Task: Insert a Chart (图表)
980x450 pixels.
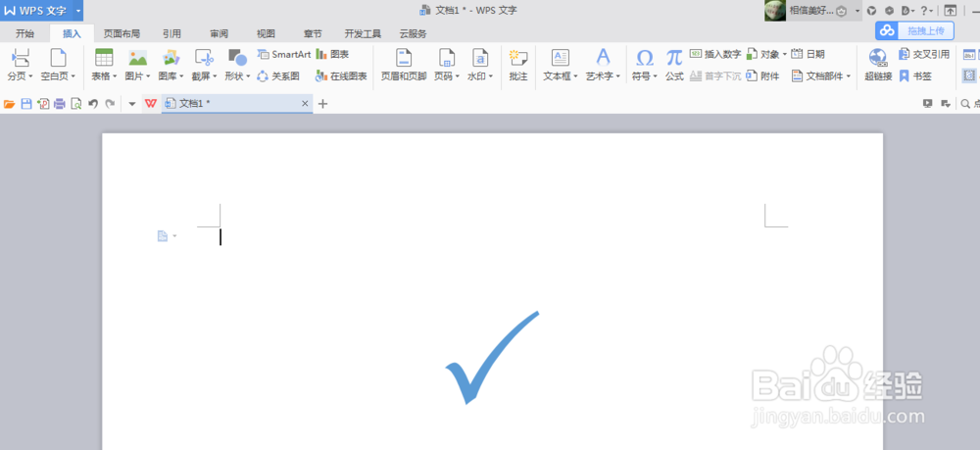Action: (332, 54)
